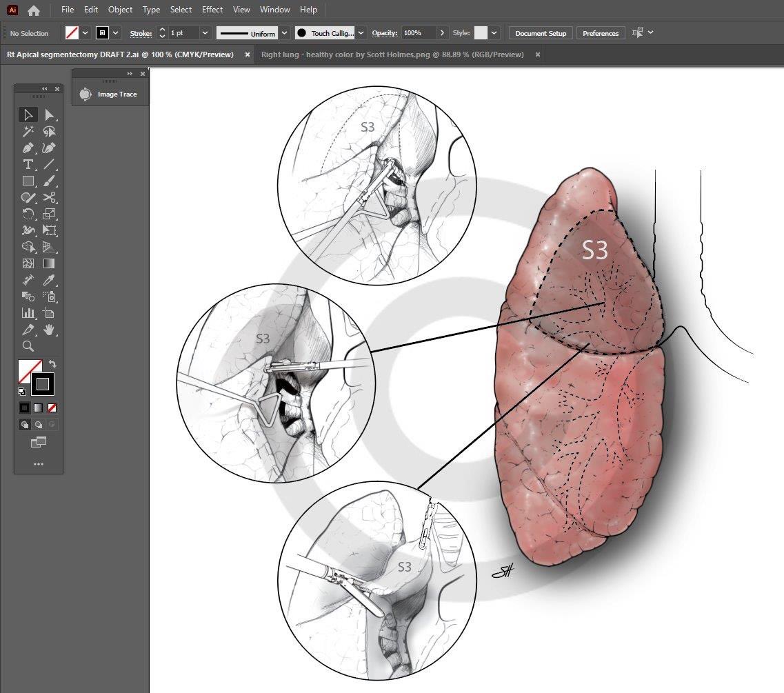Open the variable width profile dropdown

pyautogui.click(x=284, y=32)
